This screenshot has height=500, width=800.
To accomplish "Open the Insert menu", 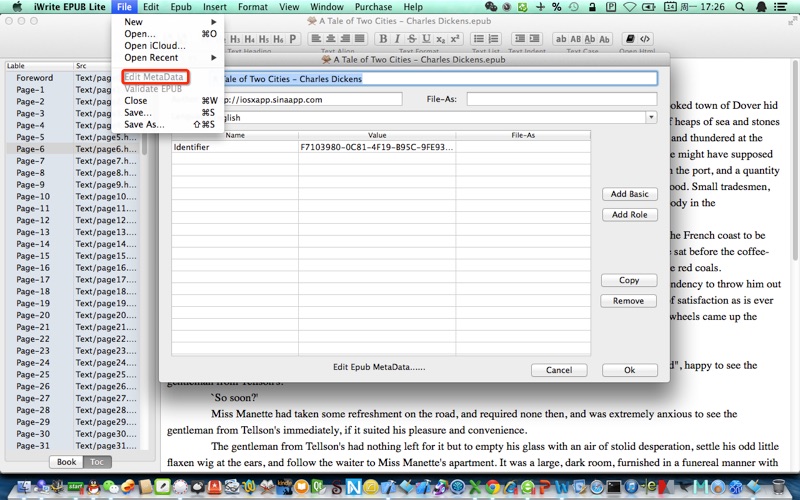I will (215, 7).
